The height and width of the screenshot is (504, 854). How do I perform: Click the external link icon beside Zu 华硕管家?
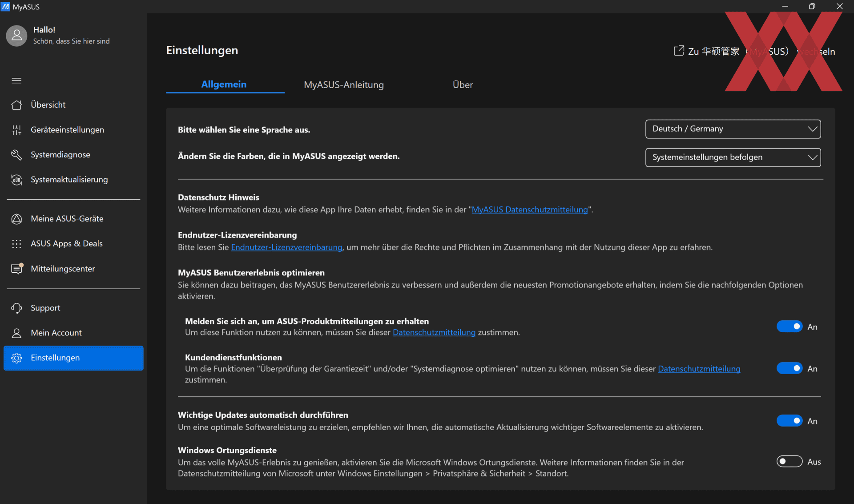(x=679, y=51)
